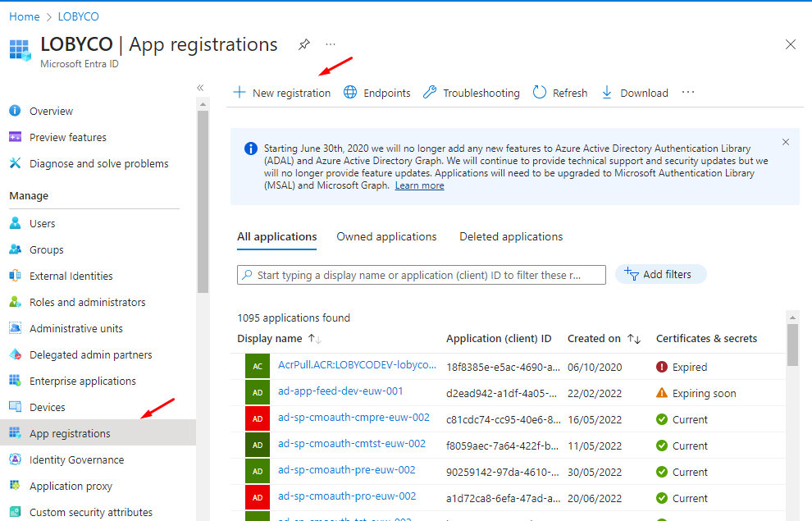Open Identity Governance in the left menu
812x521 pixels.
(x=76, y=460)
